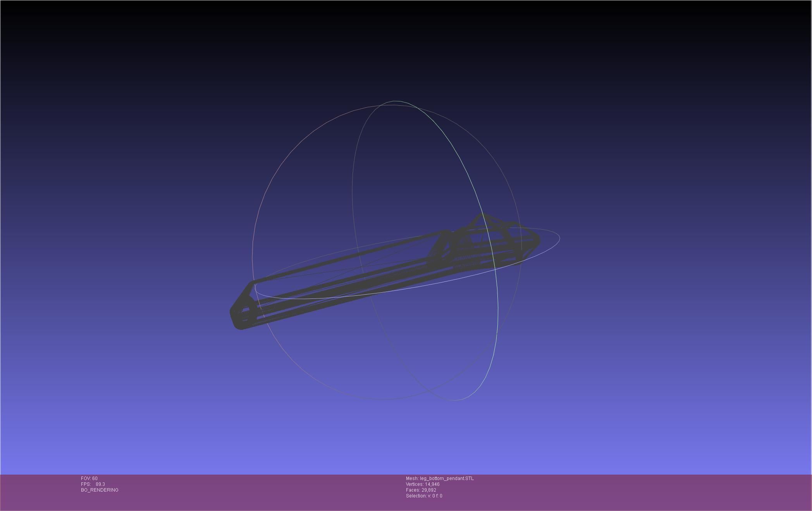Screen dimensions: 812x511
Task: Click the blue background below the trackball sphere
Action: coord(387,437)
